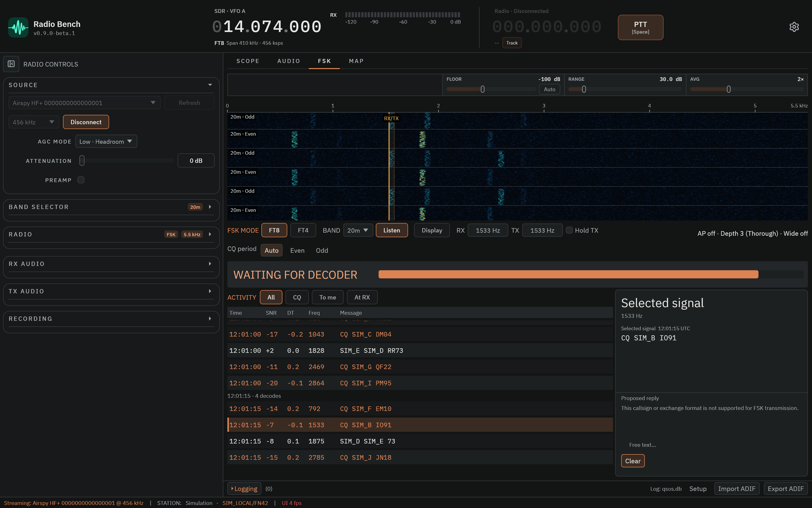Switch to the FSK tab
Image resolution: width=812 pixels, height=508 pixels.
tap(324, 61)
